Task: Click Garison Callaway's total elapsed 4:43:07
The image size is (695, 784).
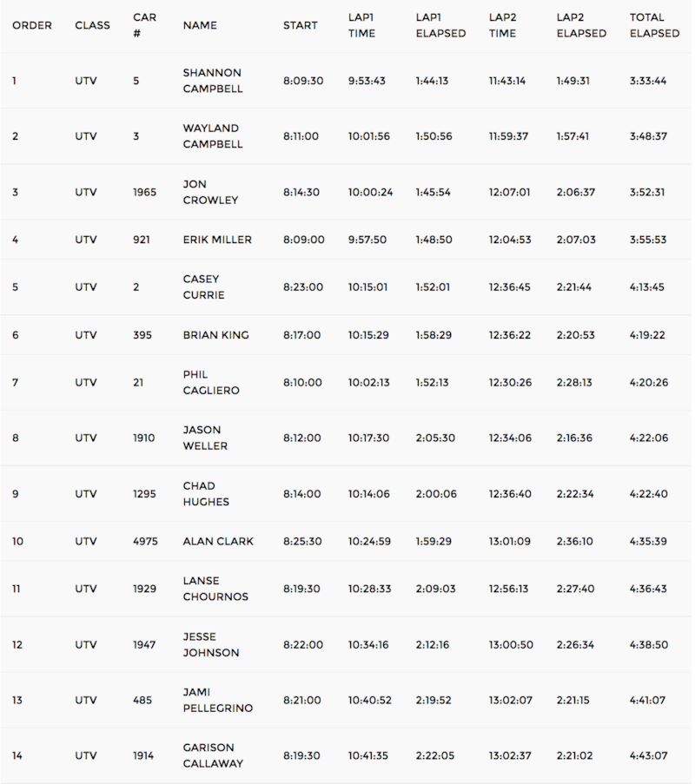Action: [x=648, y=755]
